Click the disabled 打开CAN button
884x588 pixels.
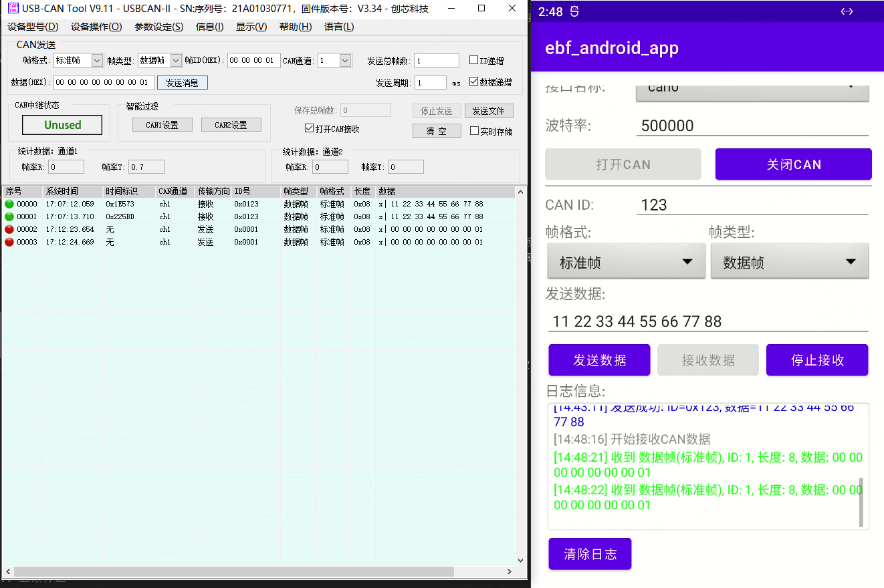(623, 164)
